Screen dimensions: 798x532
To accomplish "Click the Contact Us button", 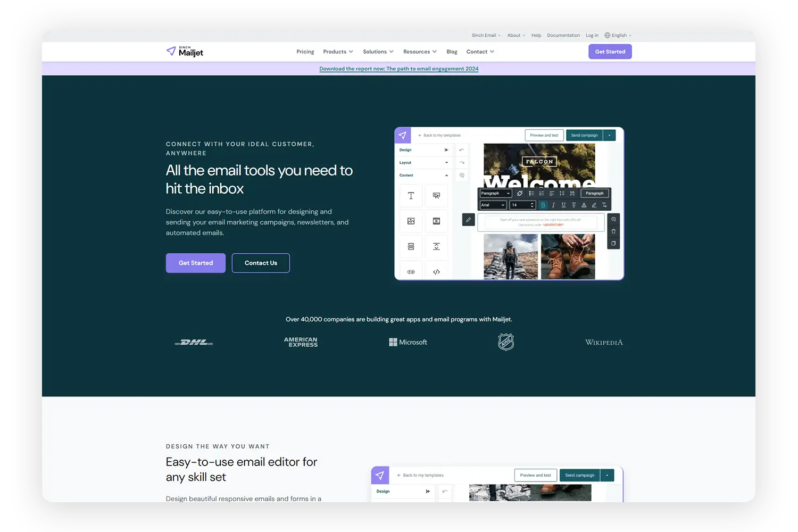I will coord(261,263).
